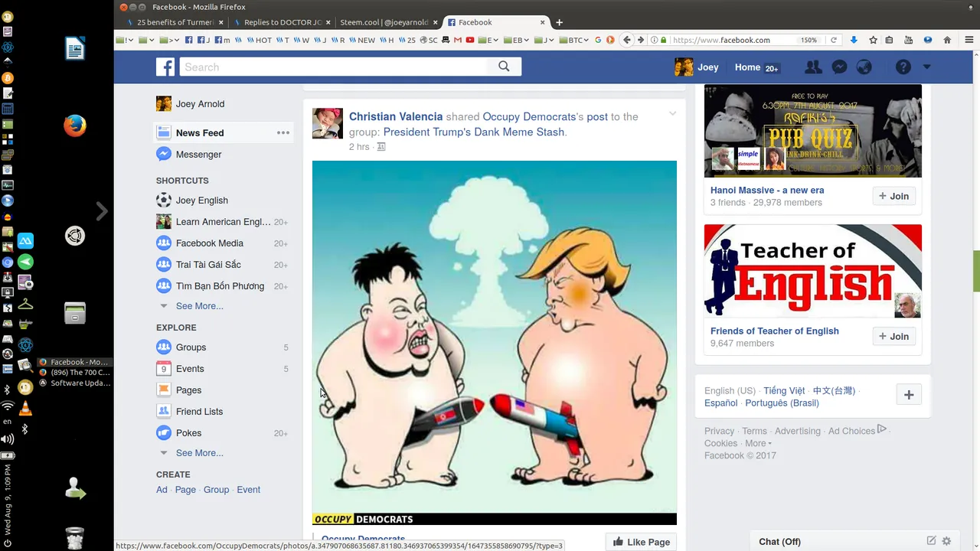The width and height of the screenshot is (980, 551).
Task: Create a new Page link
Action: [185, 490]
